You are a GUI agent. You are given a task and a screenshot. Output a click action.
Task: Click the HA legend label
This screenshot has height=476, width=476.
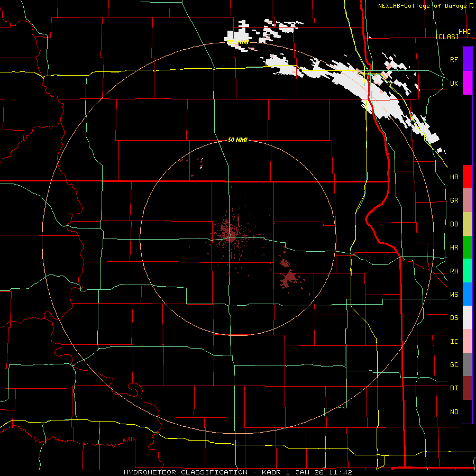[x=454, y=177]
